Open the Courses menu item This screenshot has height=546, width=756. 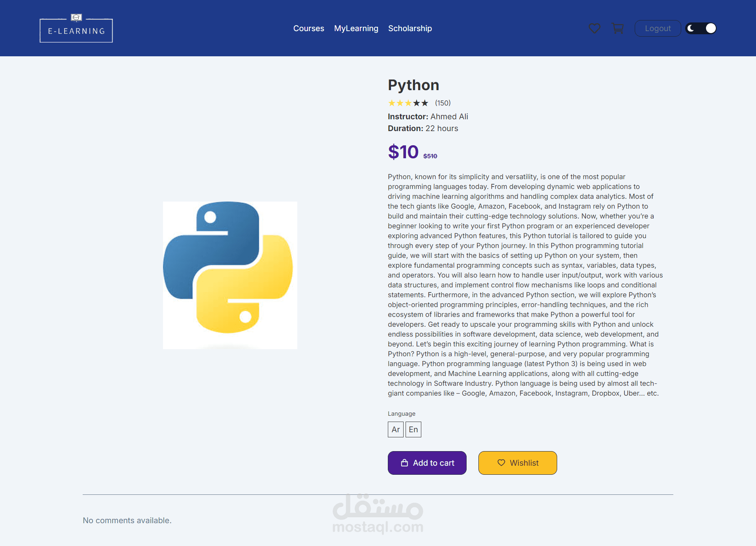click(x=309, y=28)
